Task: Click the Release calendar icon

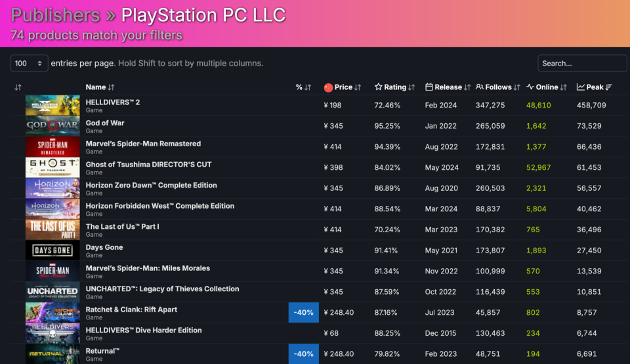Action: coord(429,87)
